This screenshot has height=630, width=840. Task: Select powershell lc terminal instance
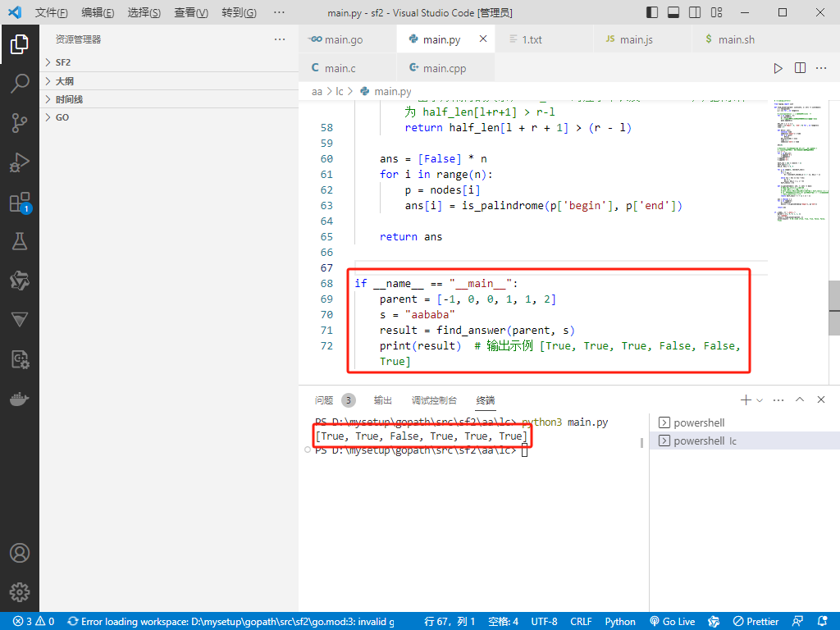pos(745,441)
